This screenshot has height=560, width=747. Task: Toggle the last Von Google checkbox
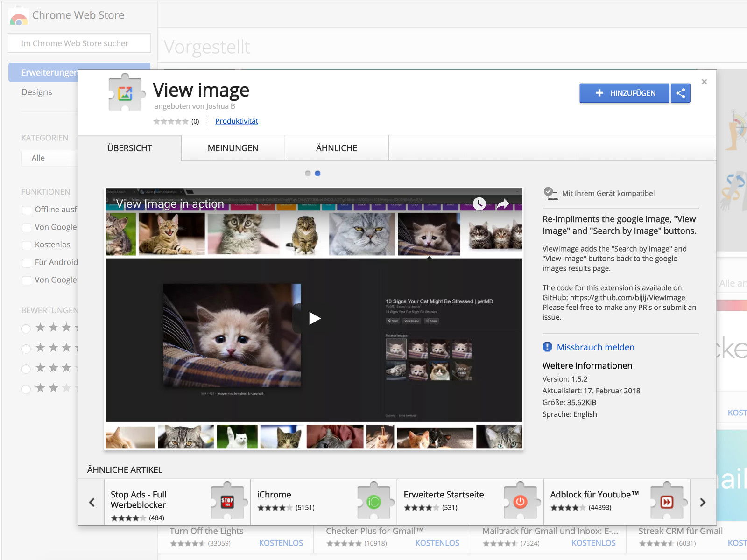pyautogui.click(x=27, y=280)
